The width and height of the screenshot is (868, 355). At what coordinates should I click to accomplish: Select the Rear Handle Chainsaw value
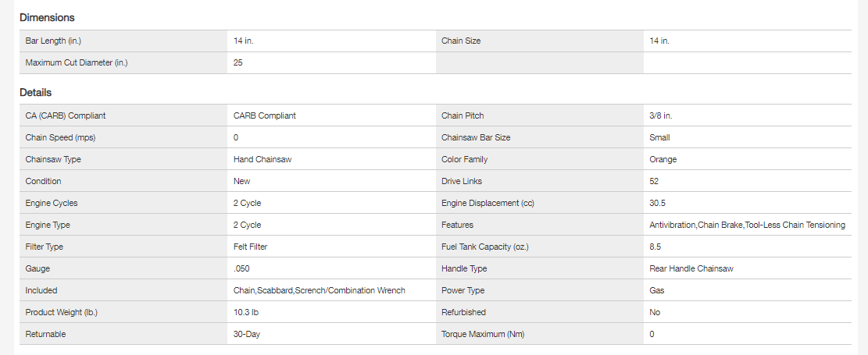click(691, 268)
